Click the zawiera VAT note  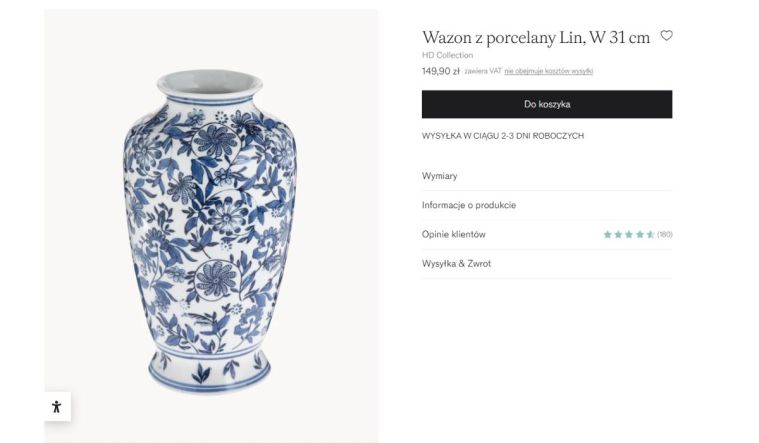[x=483, y=71]
